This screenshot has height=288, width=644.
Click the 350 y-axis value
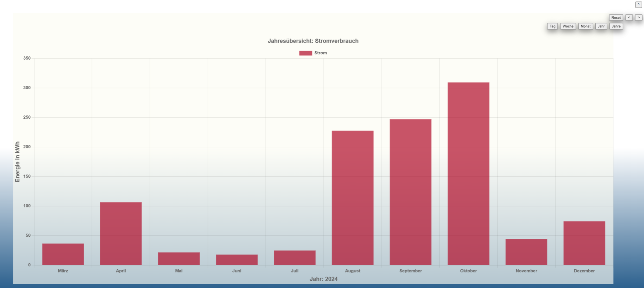(x=27, y=58)
